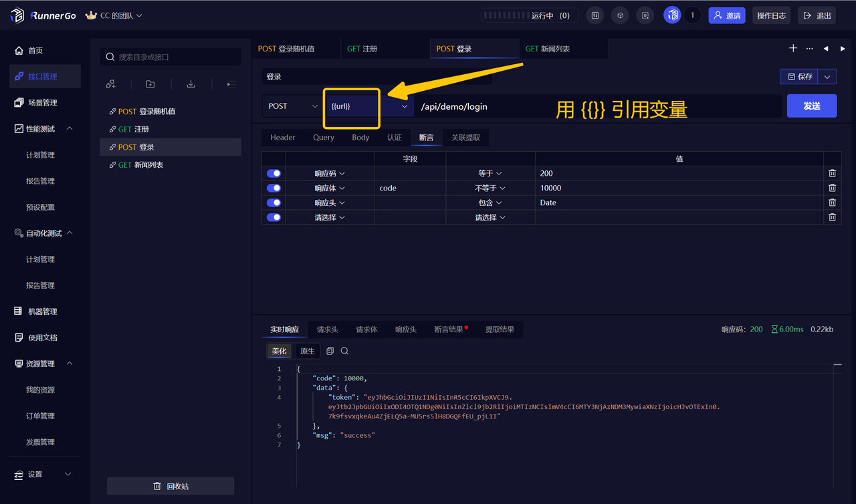The image size is (856, 504).
Task: Open the import interface icon
Action: click(x=190, y=84)
